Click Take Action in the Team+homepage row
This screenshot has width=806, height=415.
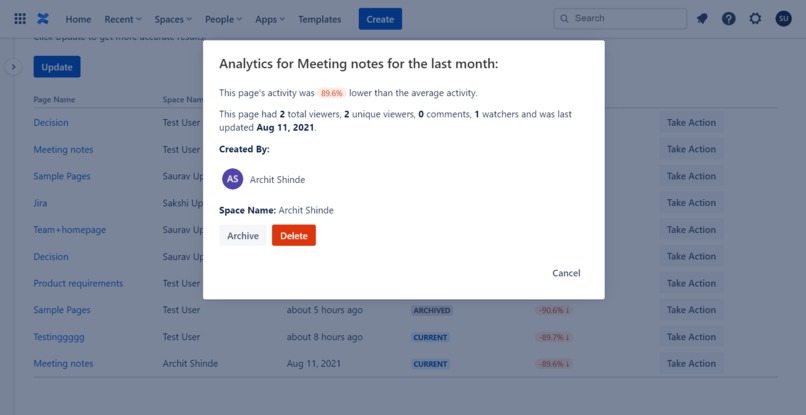(x=691, y=229)
